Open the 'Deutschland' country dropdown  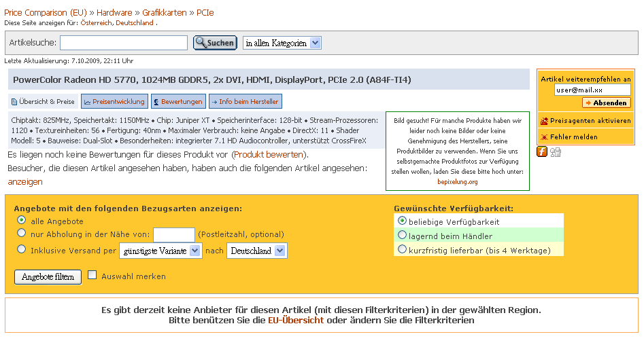[256, 251]
